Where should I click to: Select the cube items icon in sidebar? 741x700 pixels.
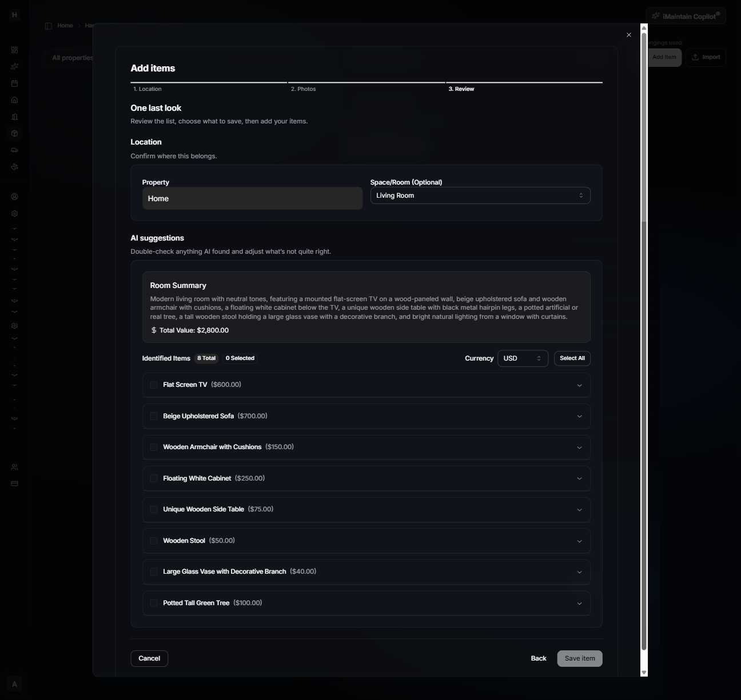coord(14,133)
